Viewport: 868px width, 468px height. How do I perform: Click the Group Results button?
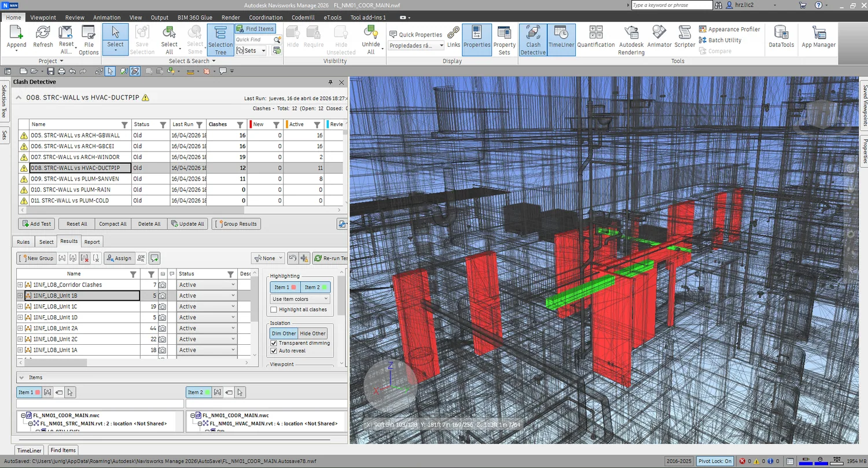tap(236, 224)
